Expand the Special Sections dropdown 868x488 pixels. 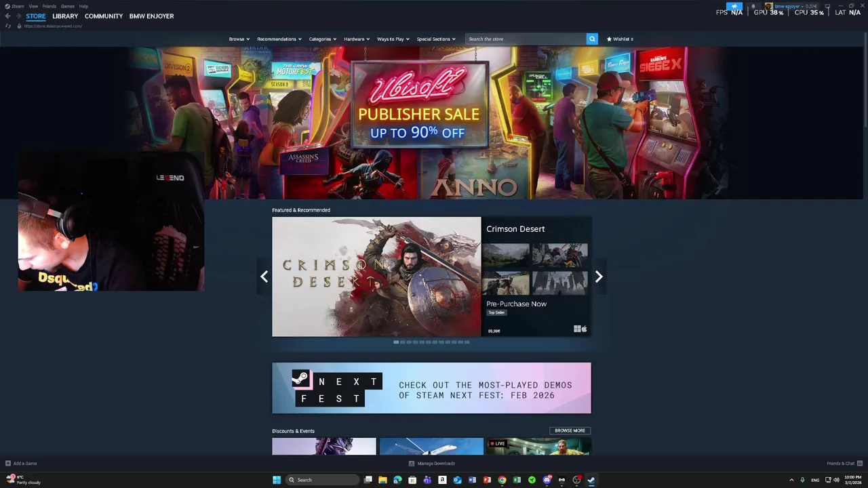coord(436,39)
